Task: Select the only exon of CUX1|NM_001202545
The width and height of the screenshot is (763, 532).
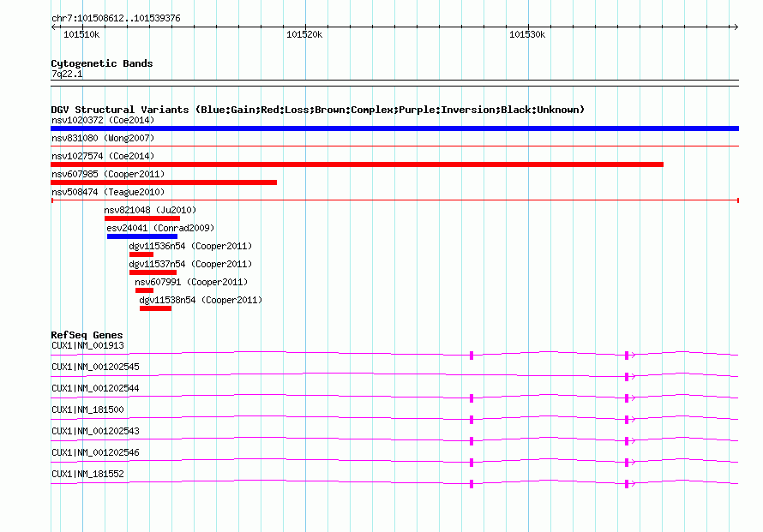Action: [x=627, y=377]
